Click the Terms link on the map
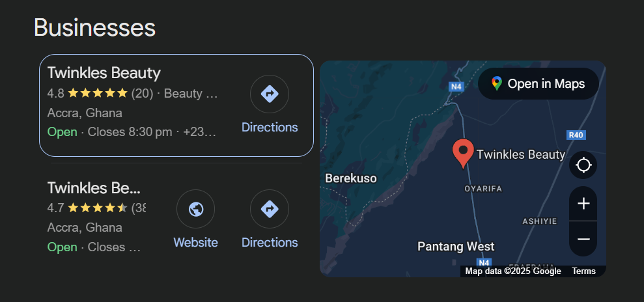Viewport: 644px width, 302px height. point(583,271)
